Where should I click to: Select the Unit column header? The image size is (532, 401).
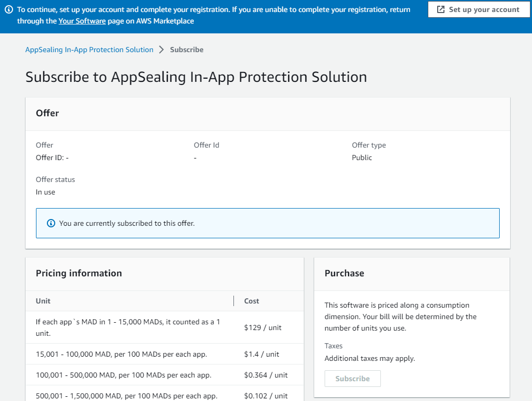(x=43, y=301)
